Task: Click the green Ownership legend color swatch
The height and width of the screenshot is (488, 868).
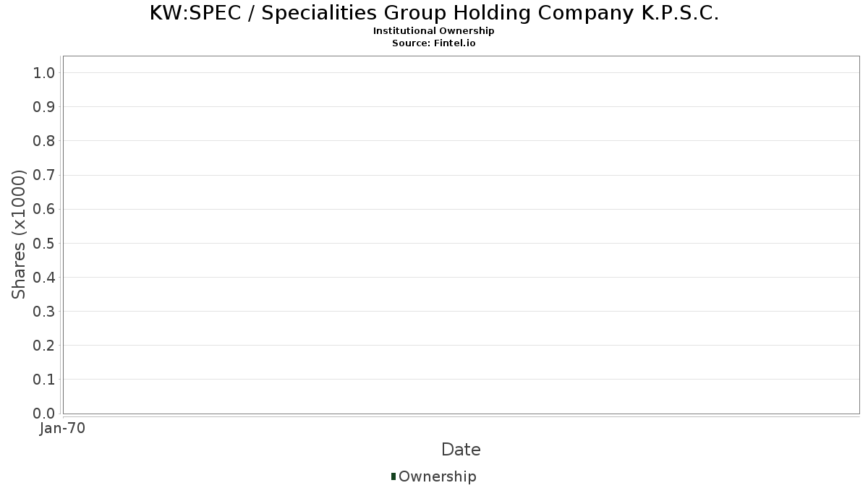Action: coord(393,476)
